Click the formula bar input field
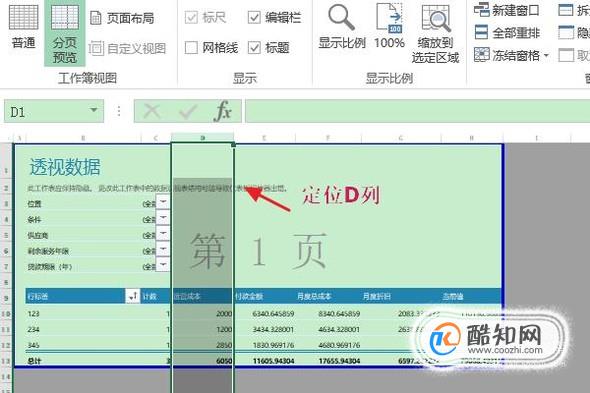This screenshot has width=590, height=393. pyautogui.click(x=417, y=111)
